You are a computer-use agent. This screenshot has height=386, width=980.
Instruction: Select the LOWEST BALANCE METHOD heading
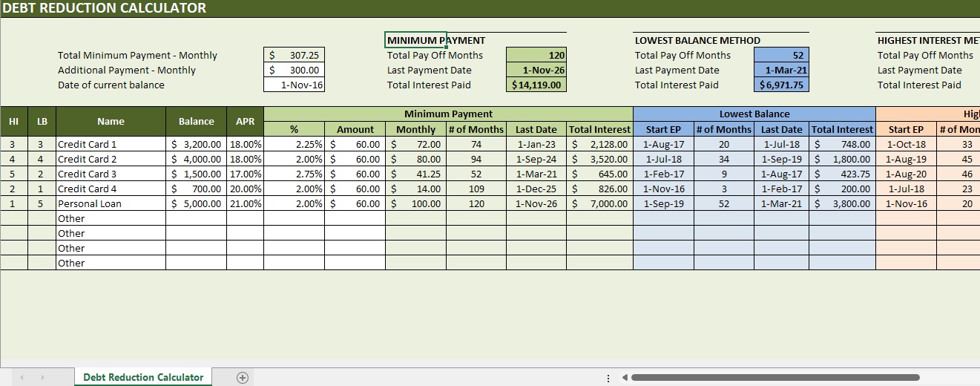click(697, 40)
